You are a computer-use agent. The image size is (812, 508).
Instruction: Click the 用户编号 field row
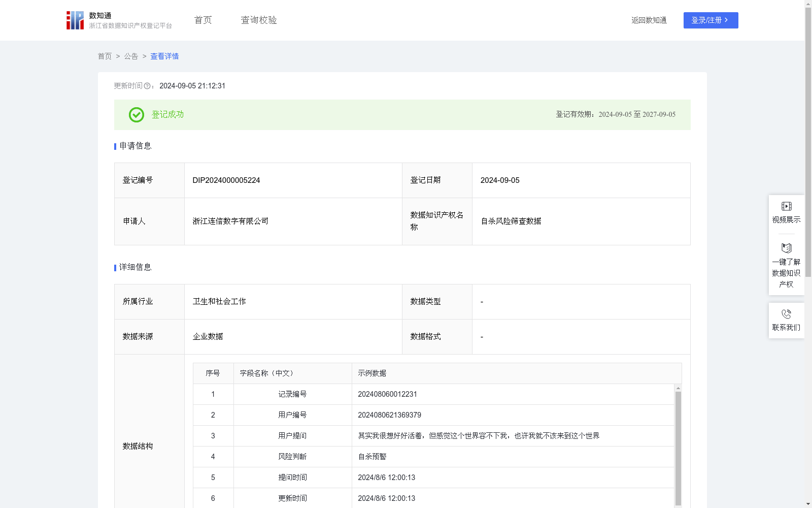pyautogui.click(x=433, y=415)
